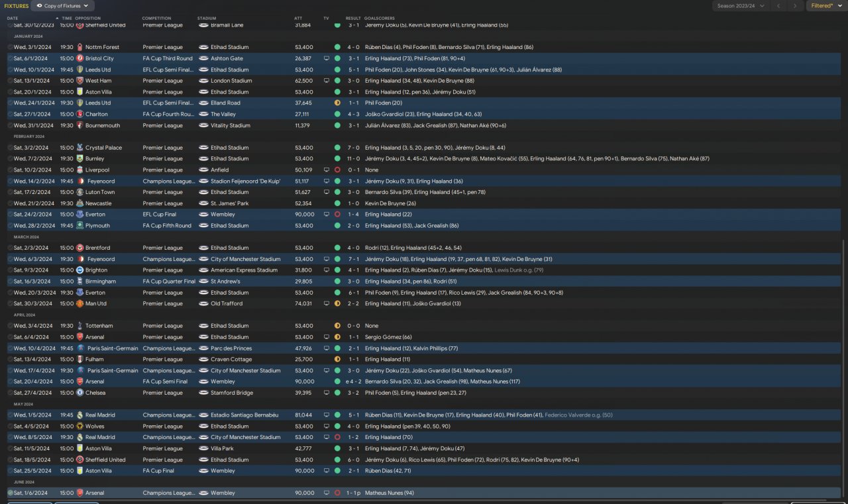Sort fixtures by the Competition column header
This screenshot has width=848, height=504.
coord(156,18)
